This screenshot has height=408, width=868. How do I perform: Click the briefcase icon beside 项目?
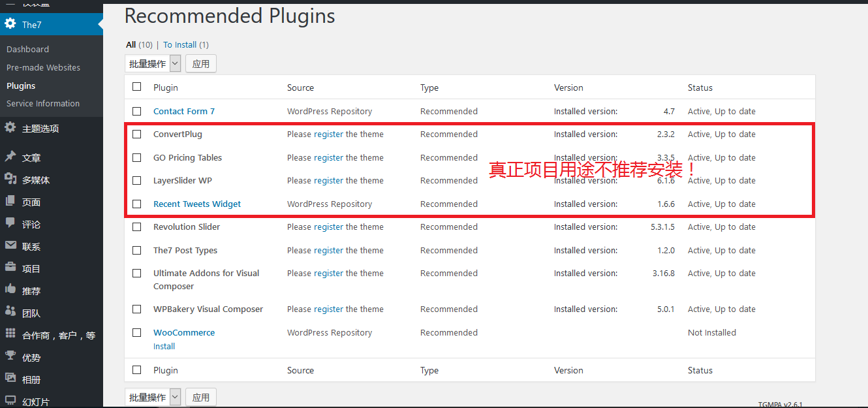(10, 268)
